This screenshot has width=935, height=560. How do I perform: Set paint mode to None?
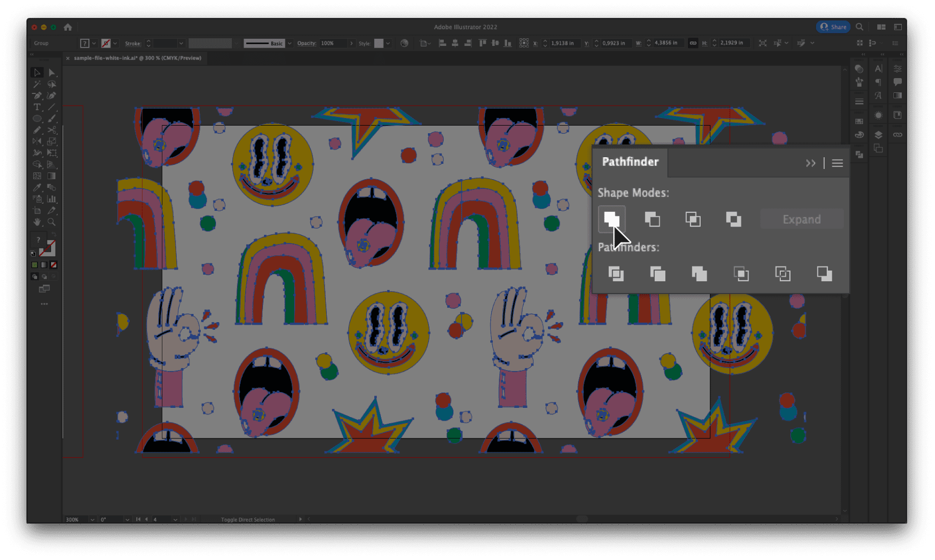click(54, 265)
